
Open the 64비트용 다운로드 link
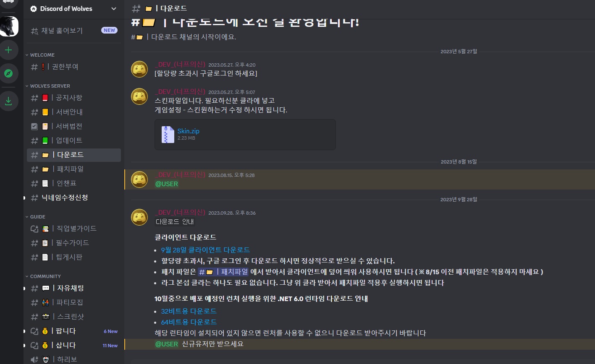coord(189,322)
